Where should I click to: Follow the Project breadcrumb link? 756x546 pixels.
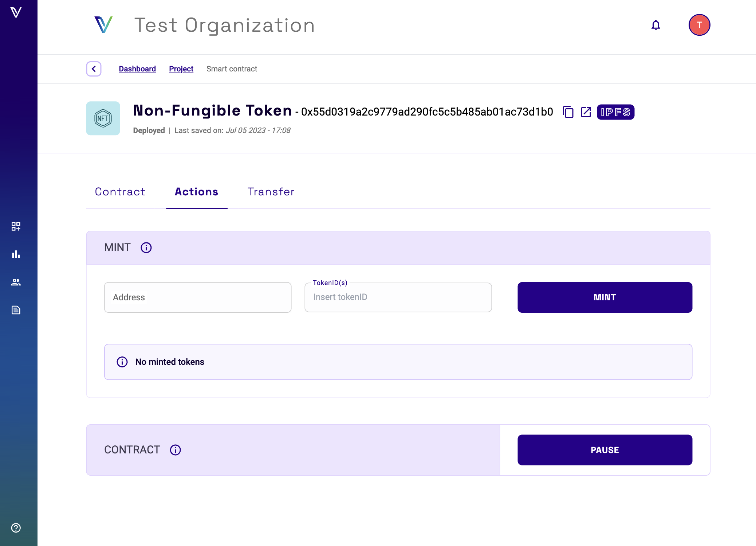[x=181, y=69]
